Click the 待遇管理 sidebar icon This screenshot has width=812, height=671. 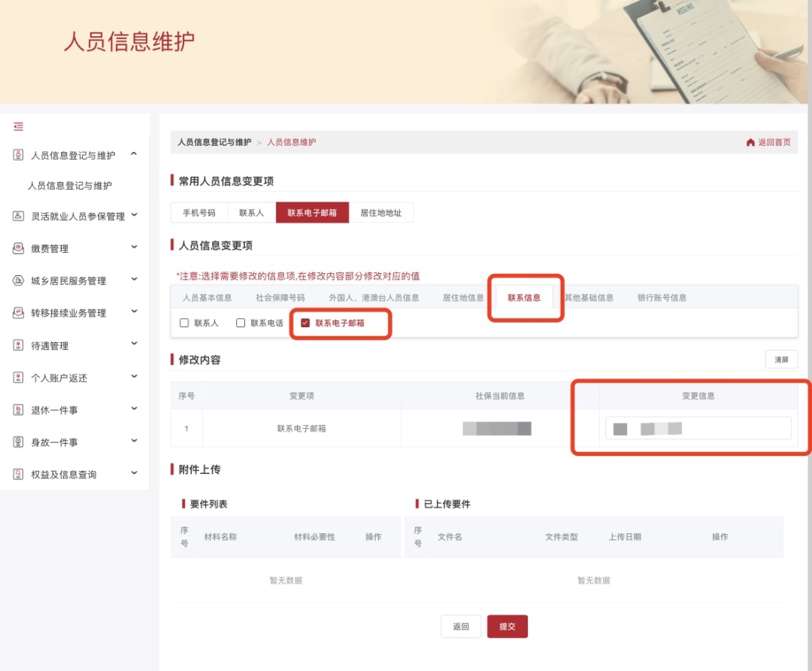17,345
